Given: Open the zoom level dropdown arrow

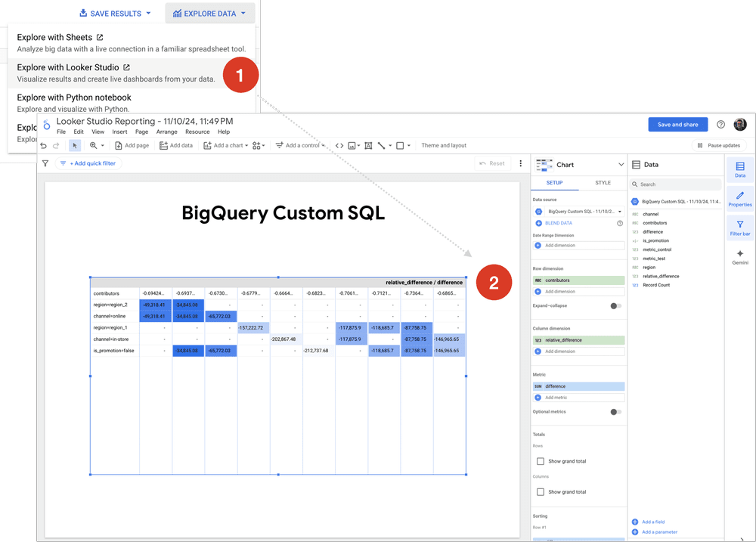Looking at the screenshot, I should pos(103,146).
